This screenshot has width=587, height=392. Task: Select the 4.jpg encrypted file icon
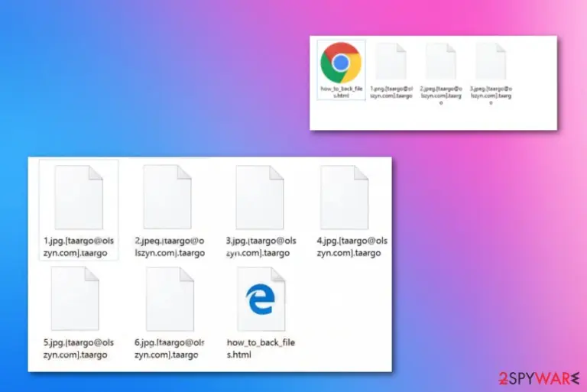point(345,197)
